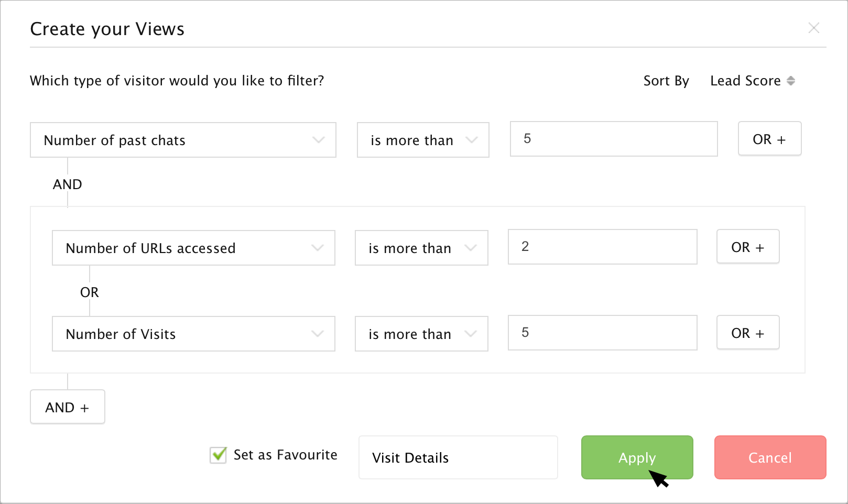This screenshot has height=504, width=848.
Task: Open the URLs accessed operator dropdown
Action: (x=421, y=248)
